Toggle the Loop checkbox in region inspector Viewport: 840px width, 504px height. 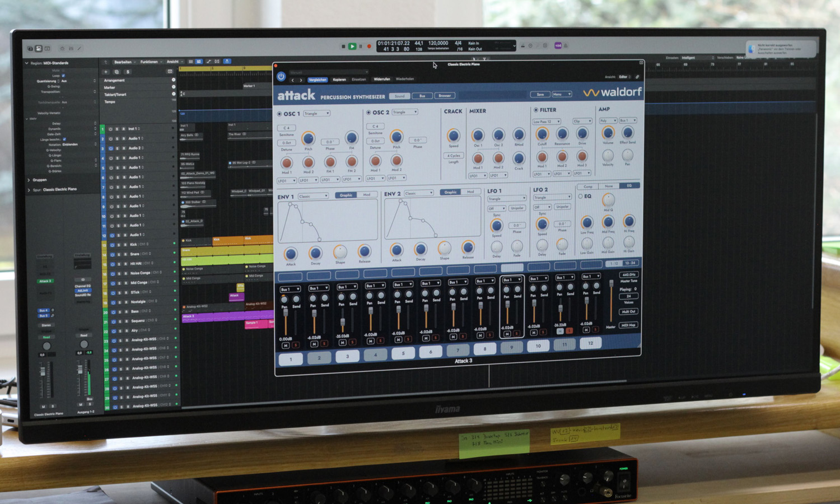(x=63, y=75)
